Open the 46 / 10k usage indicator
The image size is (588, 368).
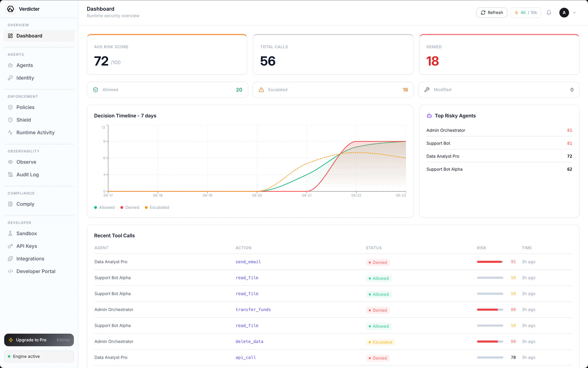pyautogui.click(x=526, y=13)
